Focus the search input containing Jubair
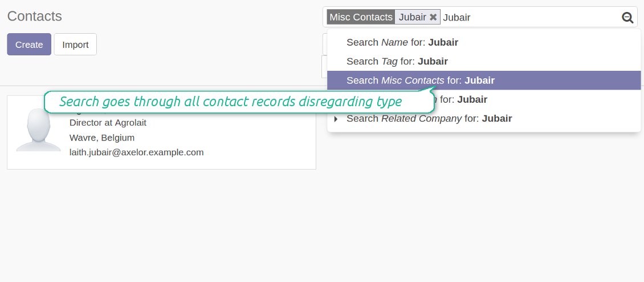Image resolution: width=644 pixels, height=282 pixels. (x=530, y=17)
